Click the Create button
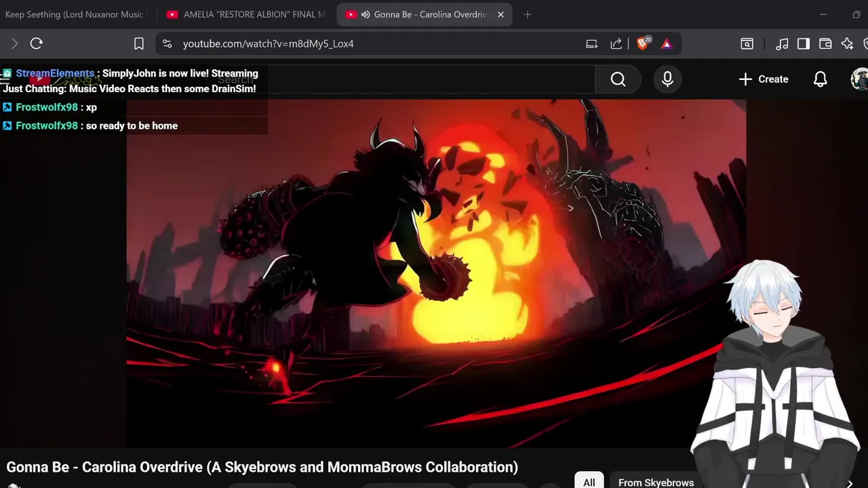The height and width of the screenshot is (488, 868). pos(764,79)
